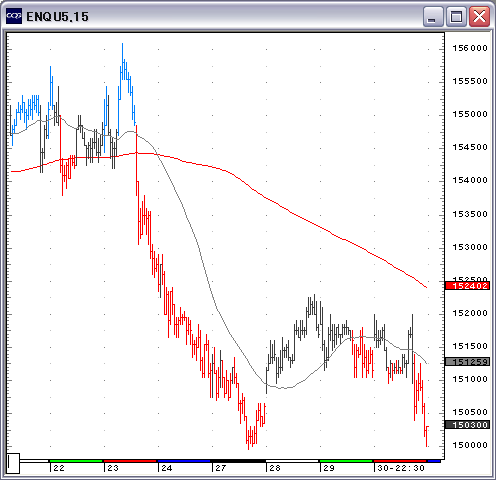Viewport: 496px width, 480px height.
Task: Click the 154500 price axis label
Action: click(470, 147)
